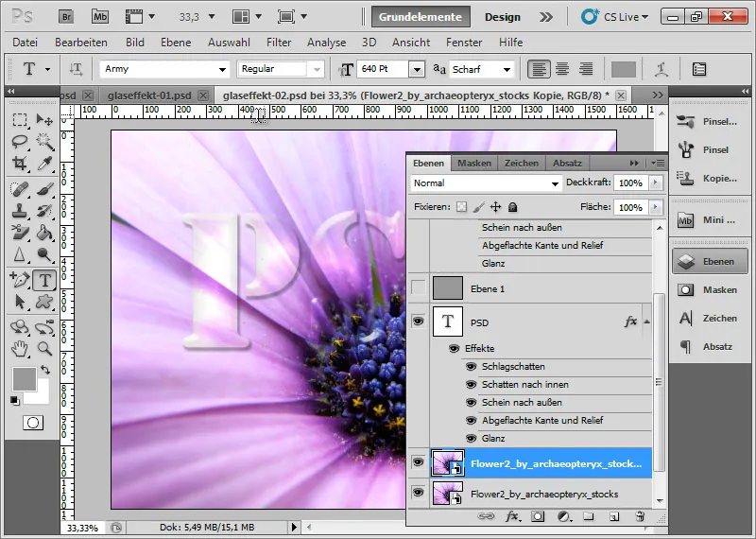Open the 33,3 zoom level dropdown
The height and width of the screenshot is (539, 756).
point(211,17)
